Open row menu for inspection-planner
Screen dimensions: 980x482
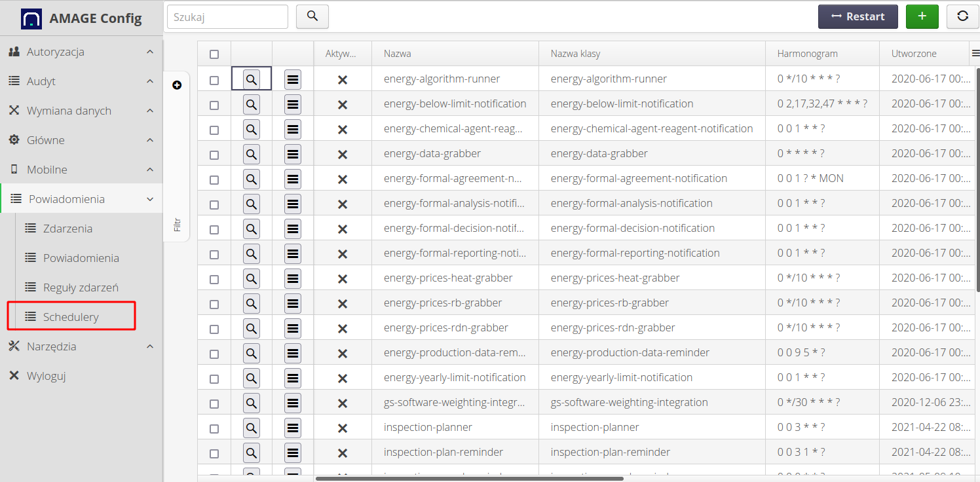[293, 428]
